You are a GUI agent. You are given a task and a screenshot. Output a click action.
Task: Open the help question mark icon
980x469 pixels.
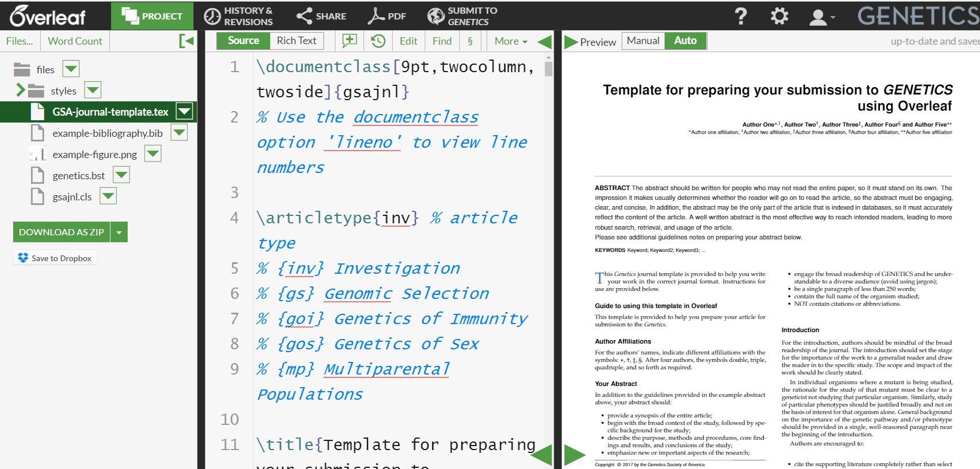(x=741, y=16)
